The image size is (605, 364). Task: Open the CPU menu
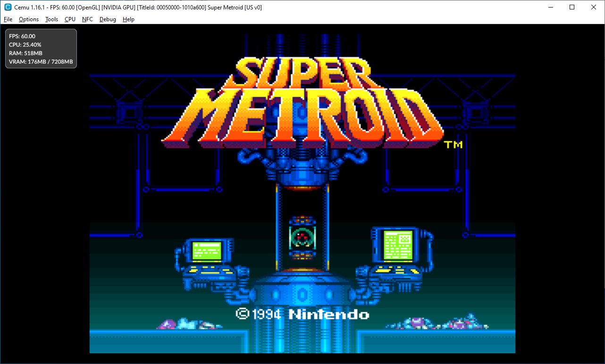[x=70, y=19]
